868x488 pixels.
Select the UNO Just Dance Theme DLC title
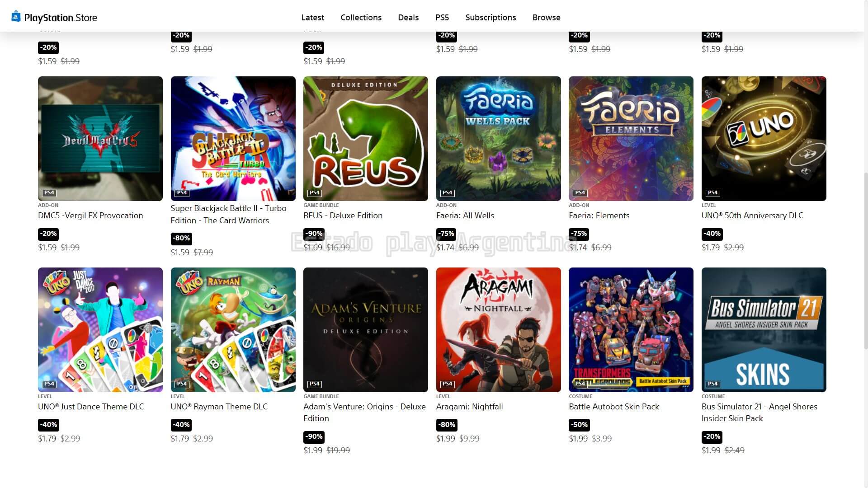click(91, 407)
